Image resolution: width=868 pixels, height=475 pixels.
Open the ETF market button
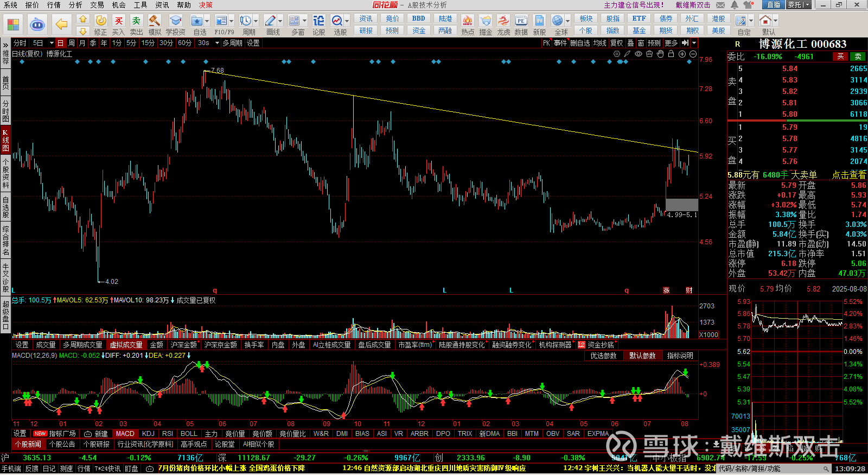(x=639, y=18)
